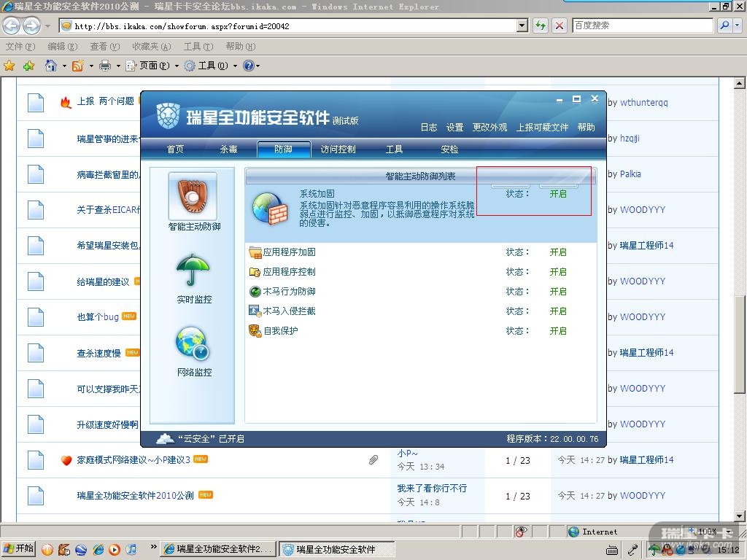Expand feeds button dropdown arrow

90,66
